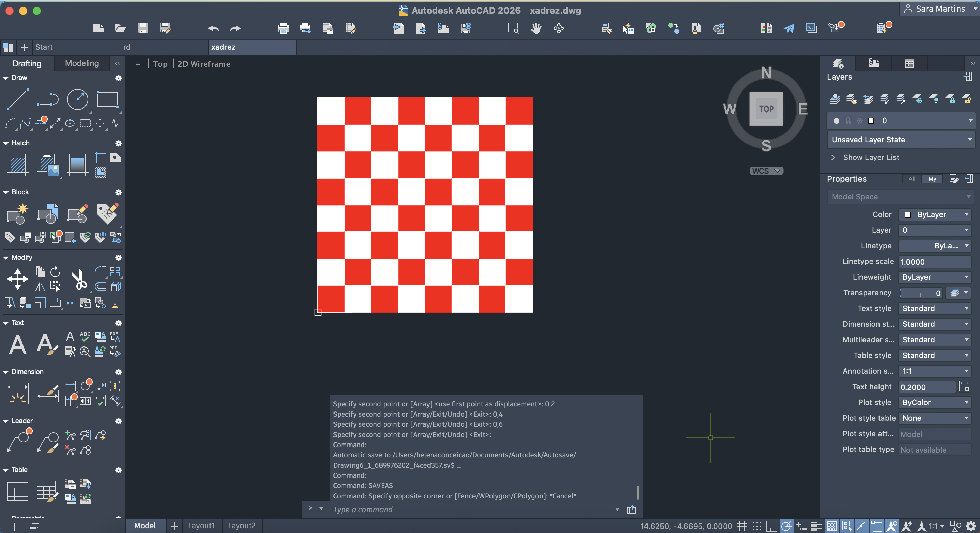The height and width of the screenshot is (533, 980).
Task: Select the Line tool in Draw panel
Action: [17, 99]
